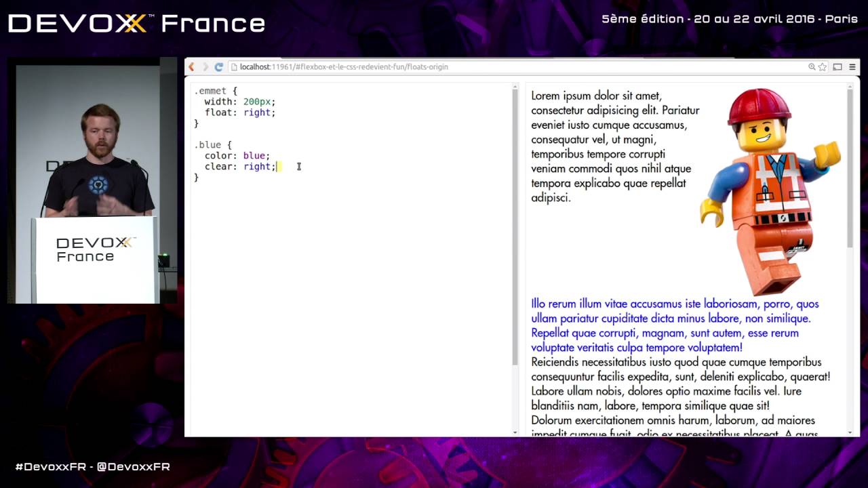Click the preview pane scrollbar thumb
Viewport: 868px width, 488px height.
(x=850, y=168)
